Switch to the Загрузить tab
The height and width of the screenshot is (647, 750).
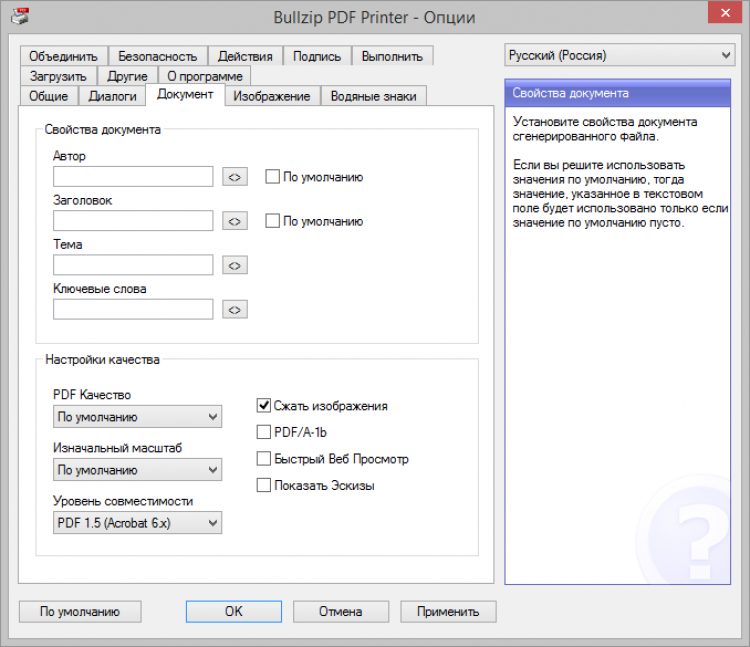coord(58,76)
